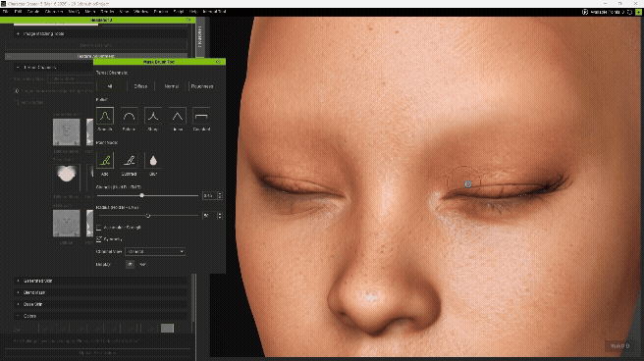644x361 pixels.
Task: Expand the Generated Skin section
Action: pyautogui.click(x=100, y=281)
